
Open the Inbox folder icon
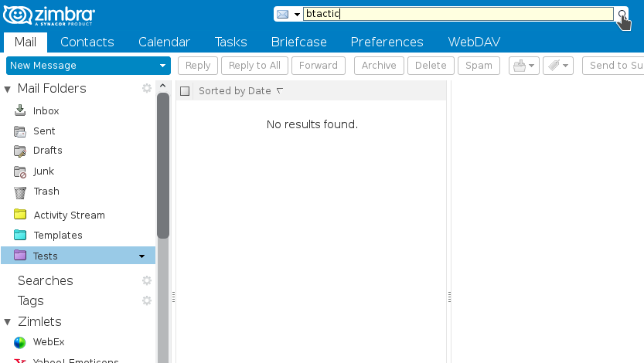[20, 110]
